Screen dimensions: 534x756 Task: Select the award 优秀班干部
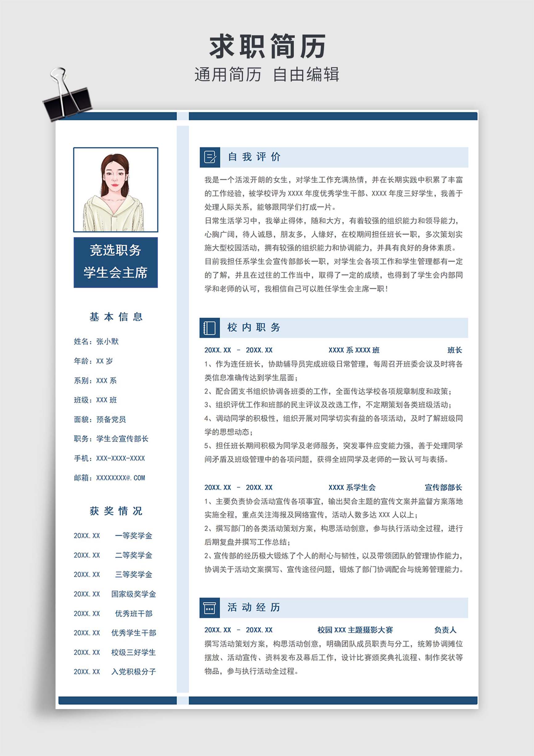point(133,613)
